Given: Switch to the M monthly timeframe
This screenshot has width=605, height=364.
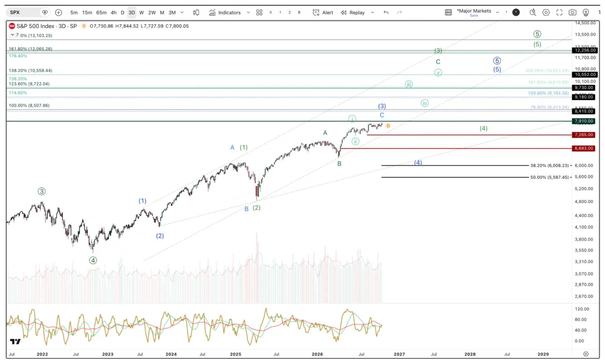Looking at the screenshot, I should click(162, 12).
